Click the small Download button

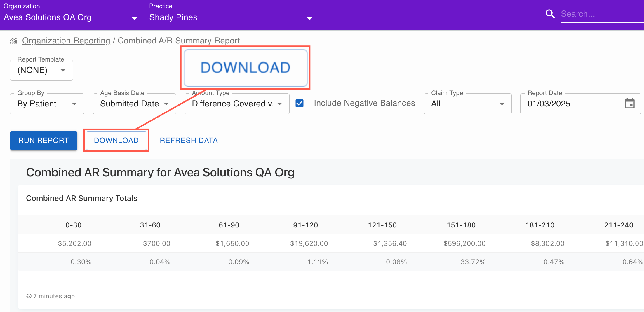116,140
